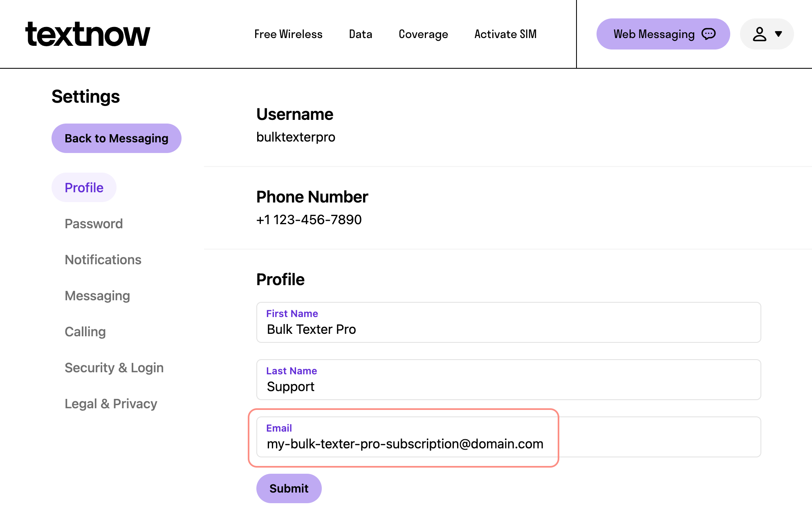This screenshot has width=812, height=513.
Task: Click Activate SIM in the navigation bar
Action: [x=505, y=34]
